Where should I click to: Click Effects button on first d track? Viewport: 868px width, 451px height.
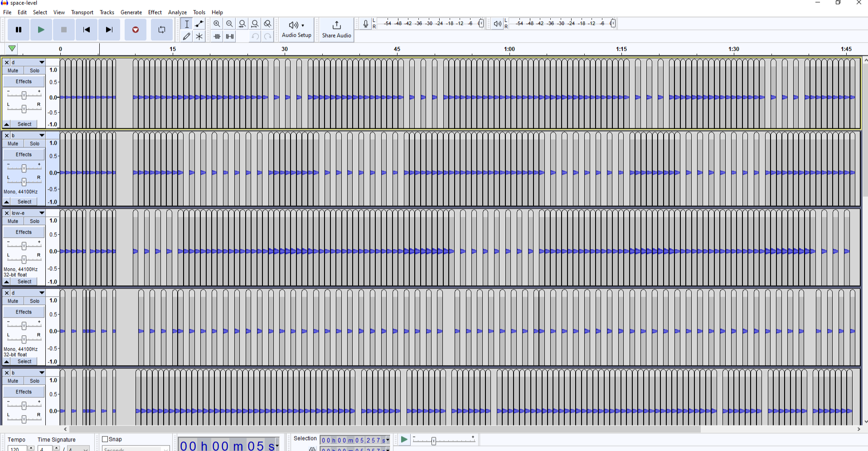point(24,82)
